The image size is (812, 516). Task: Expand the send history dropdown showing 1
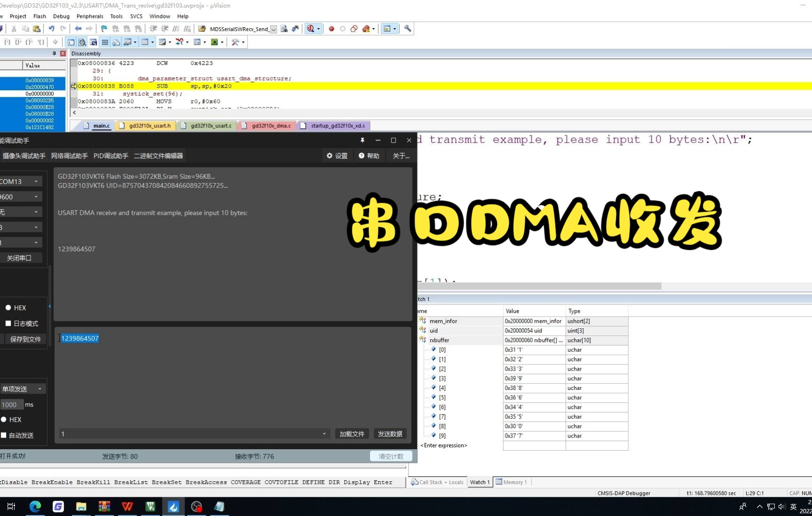(324, 434)
